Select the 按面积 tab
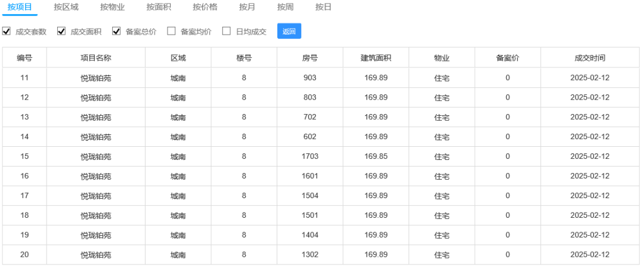 point(159,7)
